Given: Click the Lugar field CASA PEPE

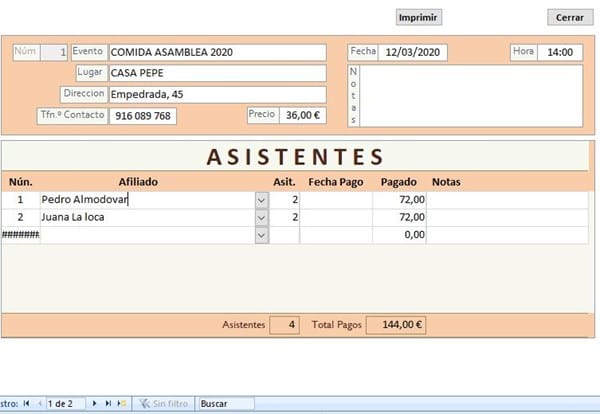Looking at the screenshot, I should 217,73.
